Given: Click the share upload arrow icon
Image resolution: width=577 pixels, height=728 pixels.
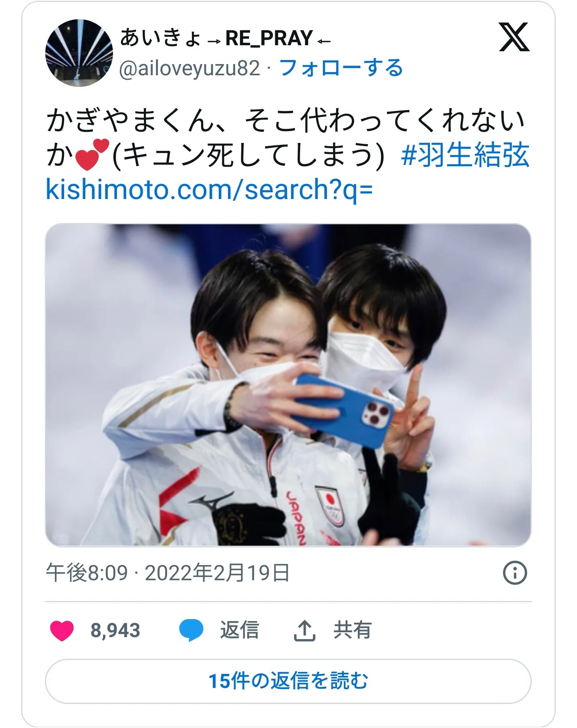Looking at the screenshot, I should click(305, 631).
